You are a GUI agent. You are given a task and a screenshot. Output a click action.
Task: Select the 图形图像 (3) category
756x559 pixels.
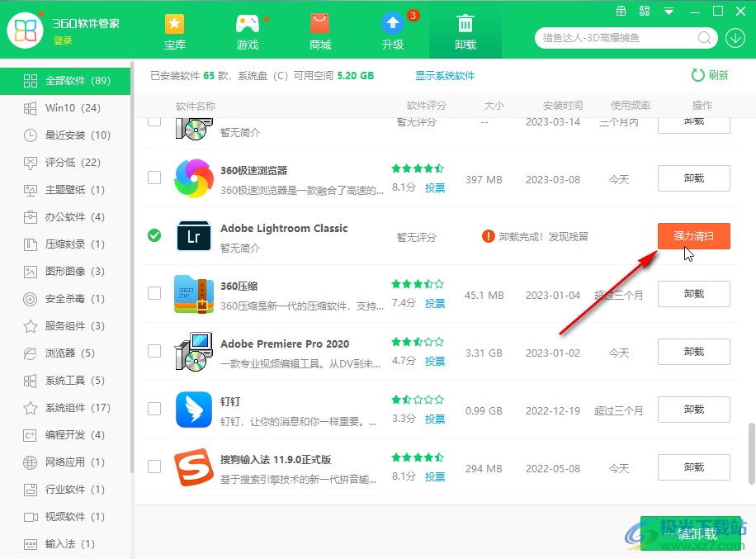[65, 272]
